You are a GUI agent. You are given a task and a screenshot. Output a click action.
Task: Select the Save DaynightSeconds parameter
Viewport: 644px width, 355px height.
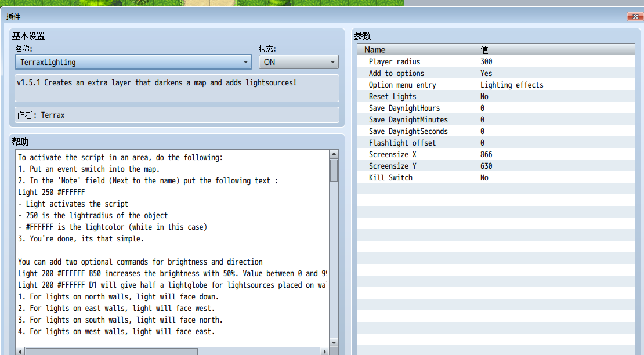(495, 131)
